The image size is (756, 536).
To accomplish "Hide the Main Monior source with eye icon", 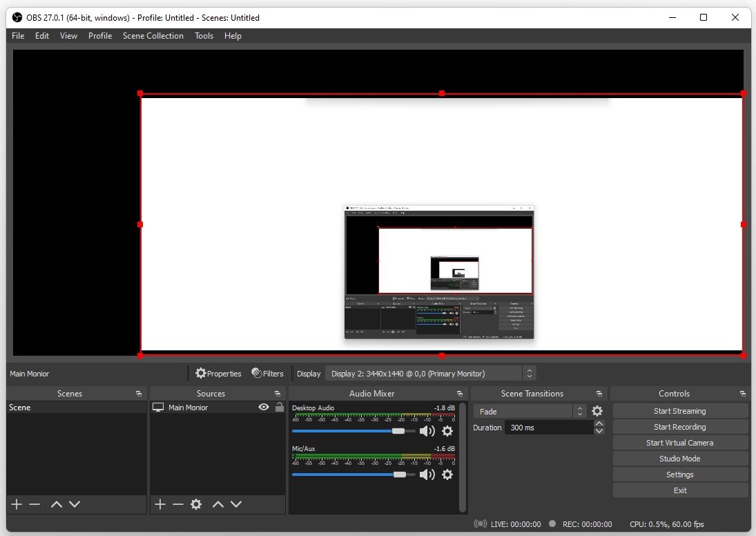I will pos(263,408).
